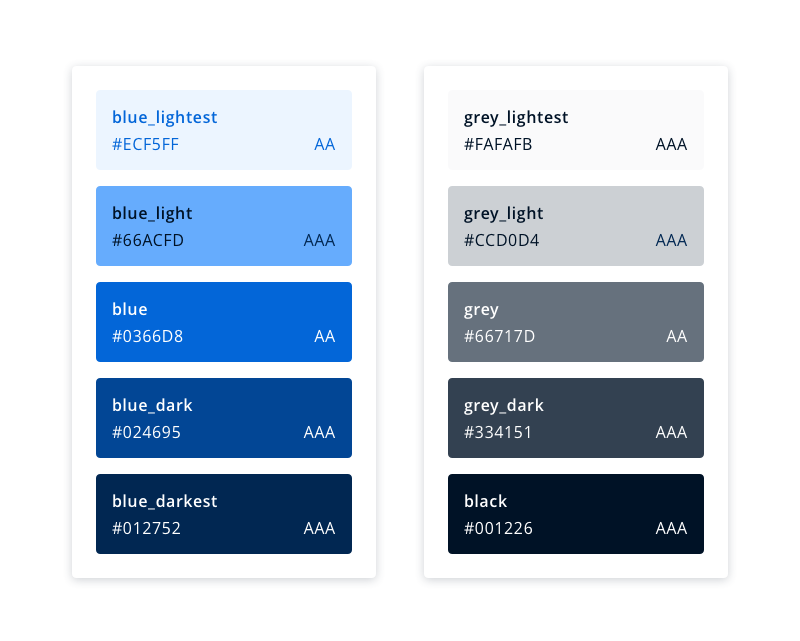Select the grey_dark color swatch
Screen dimensions: 800x641
pyautogui.click(x=576, y=418)
